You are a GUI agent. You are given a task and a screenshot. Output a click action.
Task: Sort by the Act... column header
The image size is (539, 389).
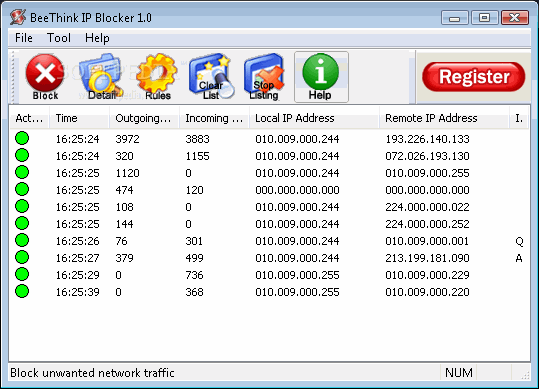tap(29, 118)
